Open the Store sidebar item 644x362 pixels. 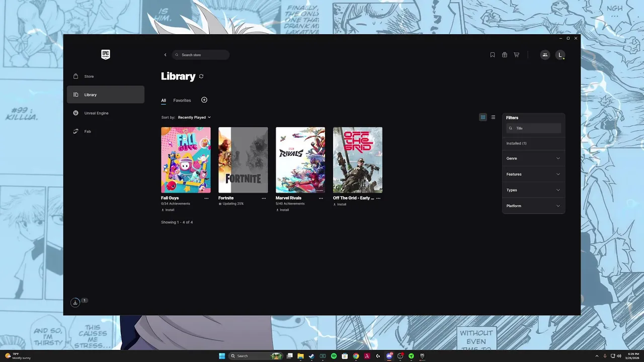pos(106,76)
